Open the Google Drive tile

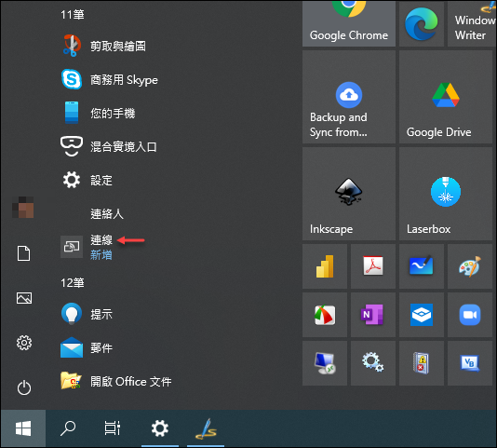[446, 97]
